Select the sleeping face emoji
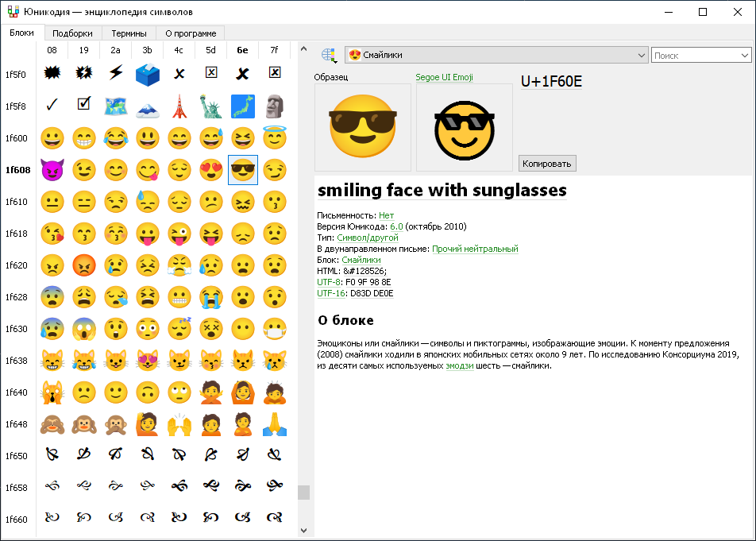 (179, 328)
